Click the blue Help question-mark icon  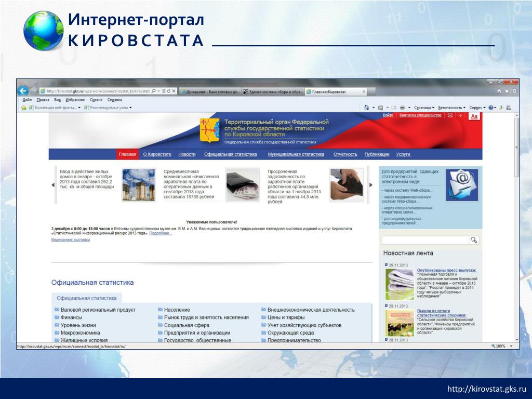pyautogui.click(x=490, y=108)
